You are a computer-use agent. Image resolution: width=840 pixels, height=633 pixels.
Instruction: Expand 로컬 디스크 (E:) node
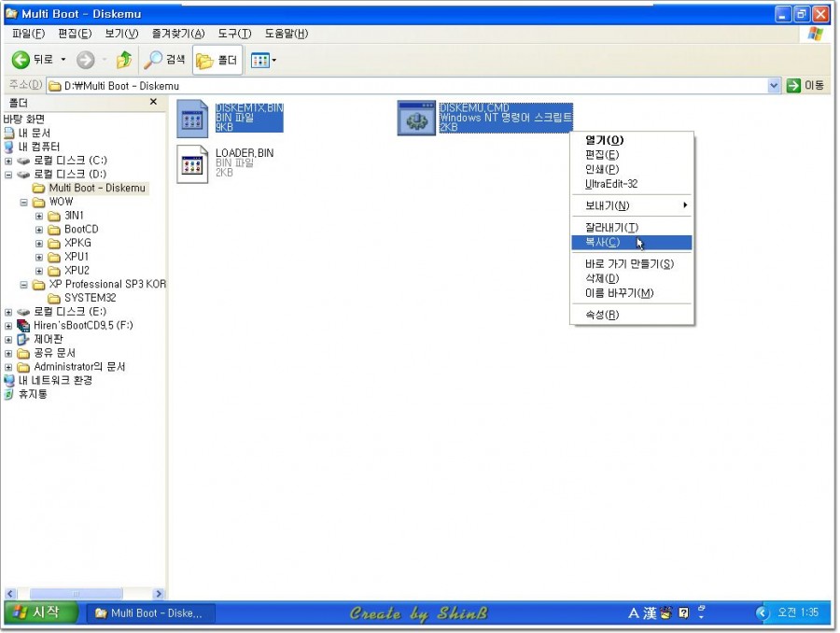tap(8, 312)
